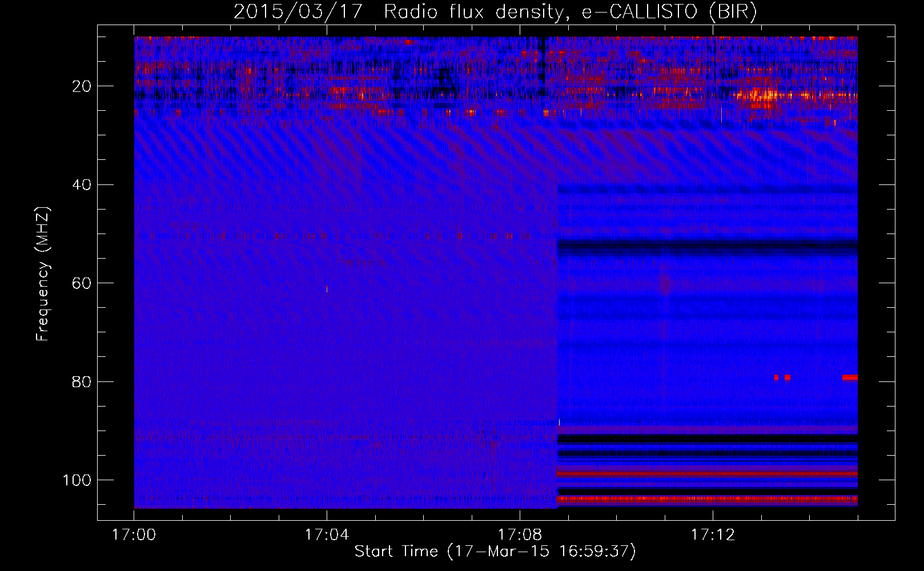The image size is (924, 571).
Task: Click the 20 frequency tick label
Action: 82,86
